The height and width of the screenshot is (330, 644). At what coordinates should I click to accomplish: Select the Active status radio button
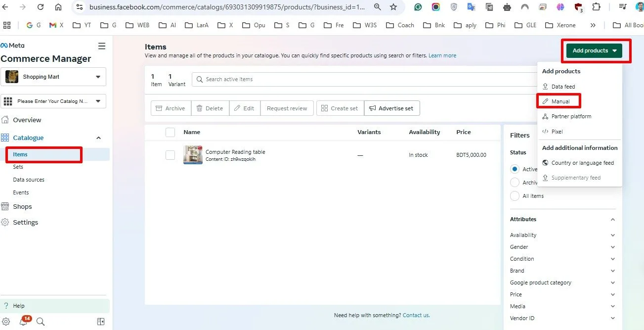pyautogui.click(x=515, y=169)
